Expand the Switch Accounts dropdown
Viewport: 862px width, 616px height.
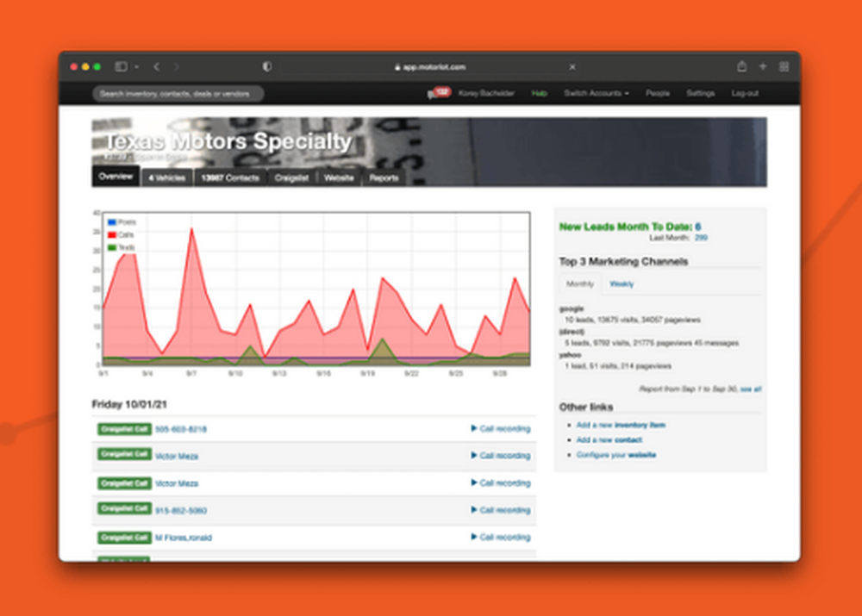(597, 93)
